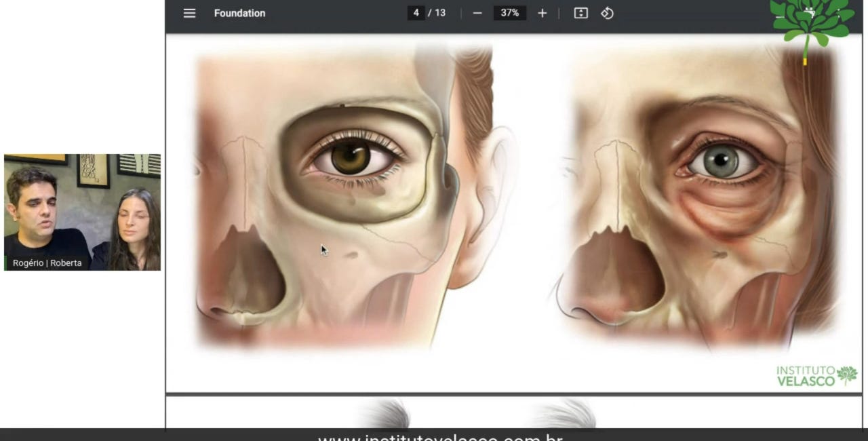The height and width of the screenshot is (441, 868).
Task: Click the fit to page icon
Action: 580,13
